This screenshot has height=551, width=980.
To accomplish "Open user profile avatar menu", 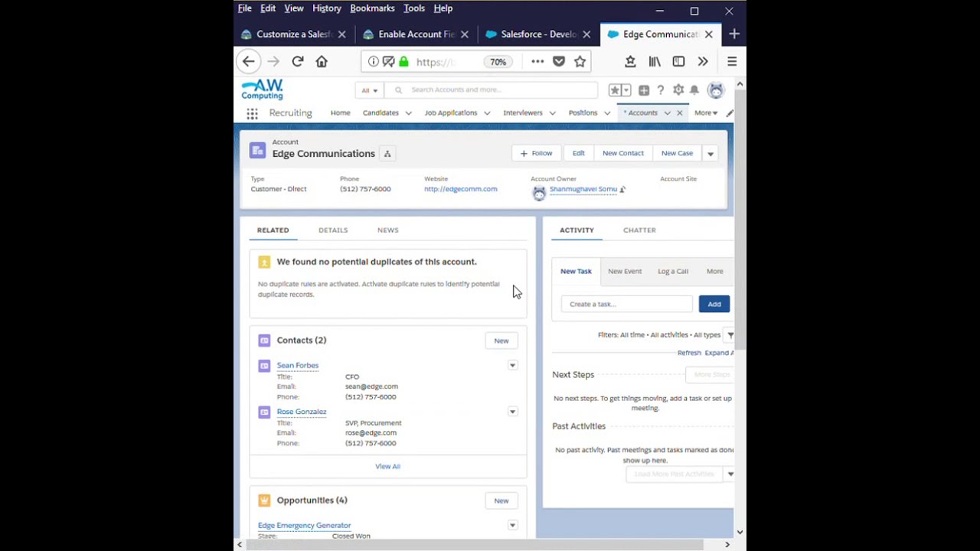I will (x=716, y=90).
